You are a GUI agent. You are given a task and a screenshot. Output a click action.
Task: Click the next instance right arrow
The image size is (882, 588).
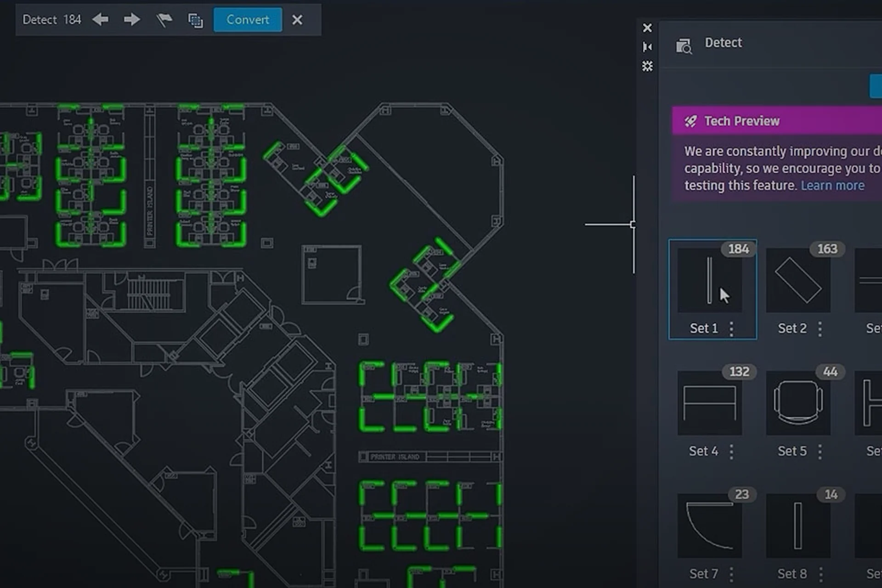coord(132,19)
